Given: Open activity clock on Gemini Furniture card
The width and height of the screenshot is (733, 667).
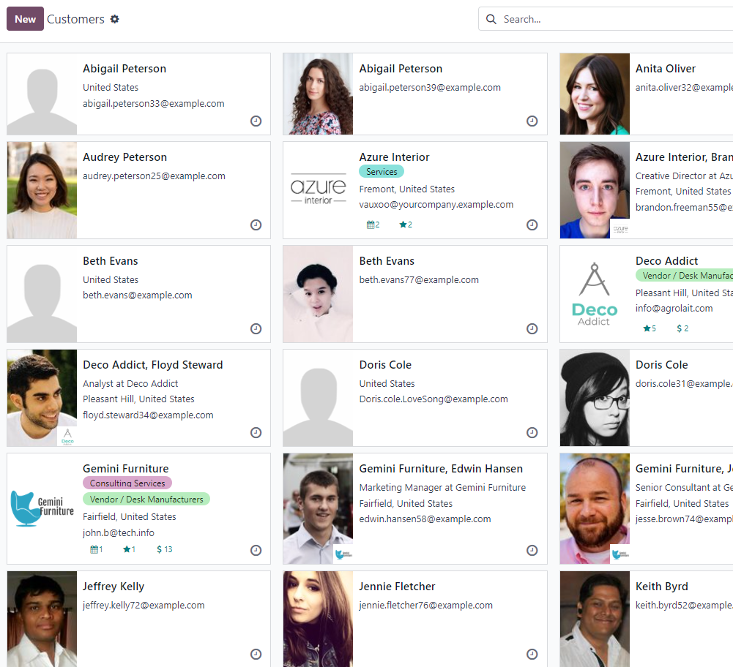Looking at the screenshot, I should pos(256,550).
